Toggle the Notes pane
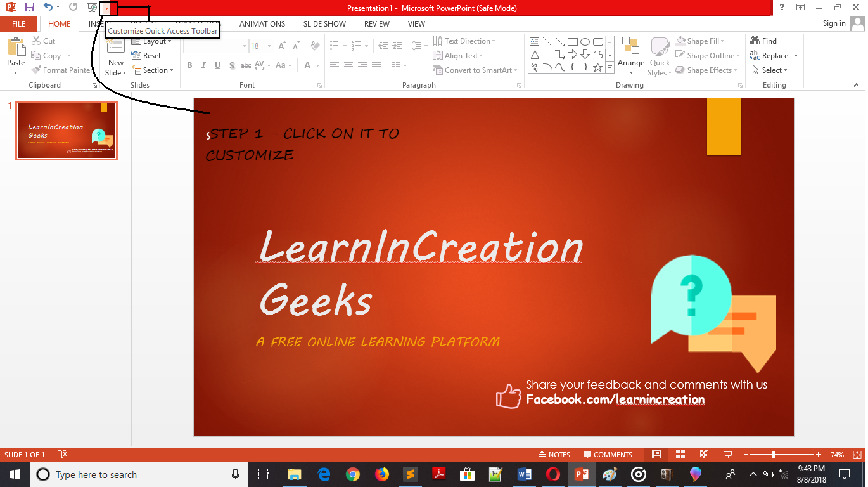This screenshot has width=868, height=487. pos(554,455)
